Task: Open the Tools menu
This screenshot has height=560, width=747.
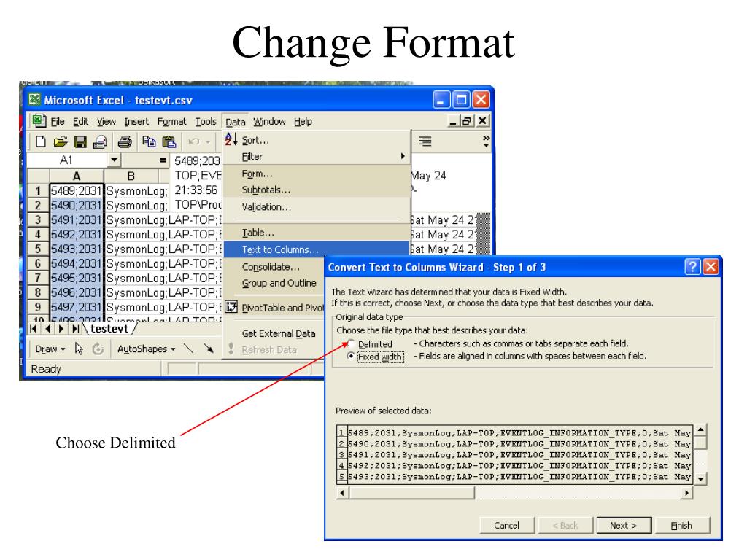Action: tap(206, 122)
